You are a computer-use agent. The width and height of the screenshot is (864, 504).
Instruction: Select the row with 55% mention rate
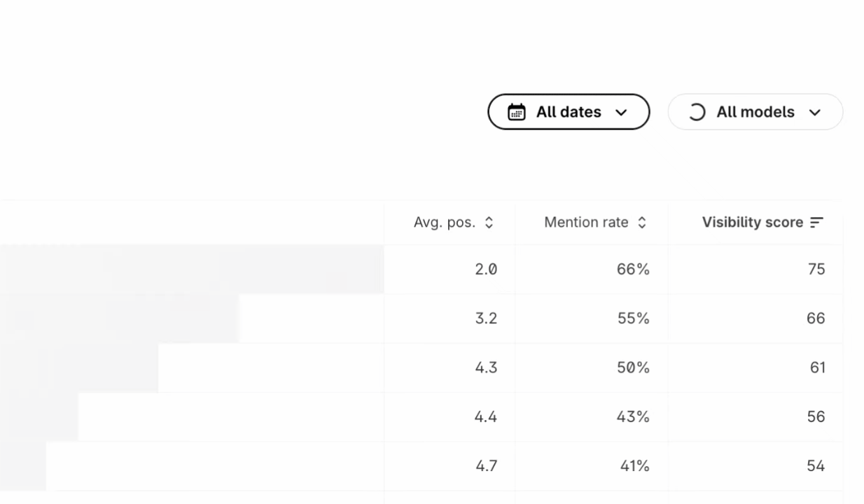coord(633,318)
